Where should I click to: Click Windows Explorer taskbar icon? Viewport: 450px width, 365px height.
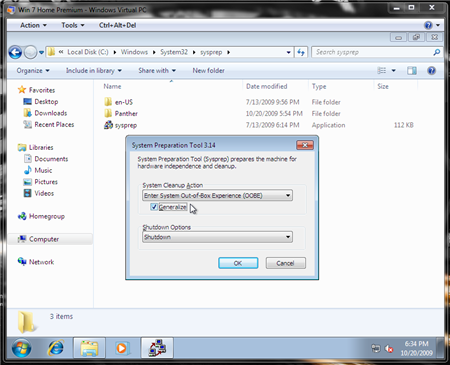coord(89,348)
